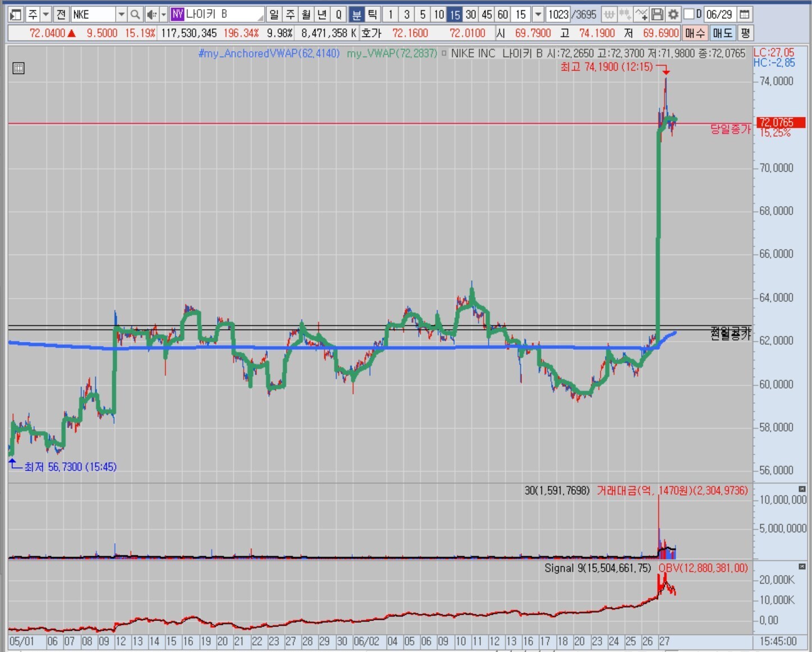Click the 15:45:00 time readout
Image resolution: width=812 pixels, height=652 pixels.
click(x=778, y=641)
